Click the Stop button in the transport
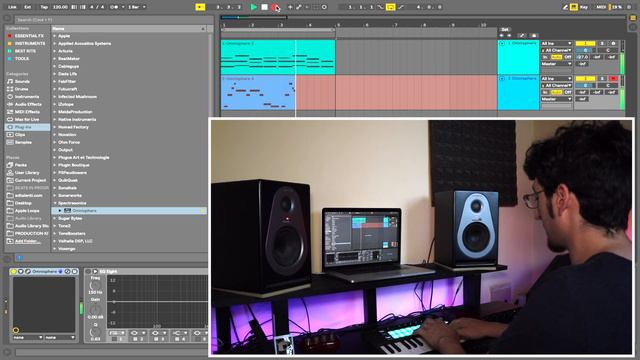Viewport: 640px width, 360px height. point(264,7)
